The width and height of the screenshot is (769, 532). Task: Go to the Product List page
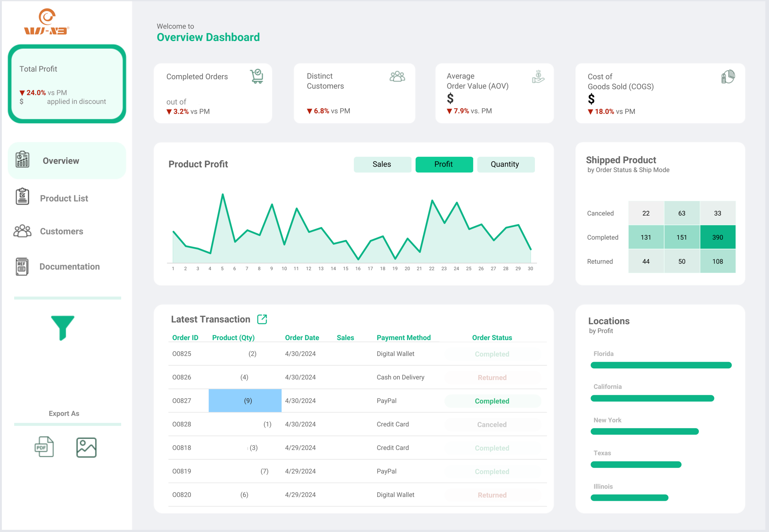pyautogui.click(x=64, y=198)
